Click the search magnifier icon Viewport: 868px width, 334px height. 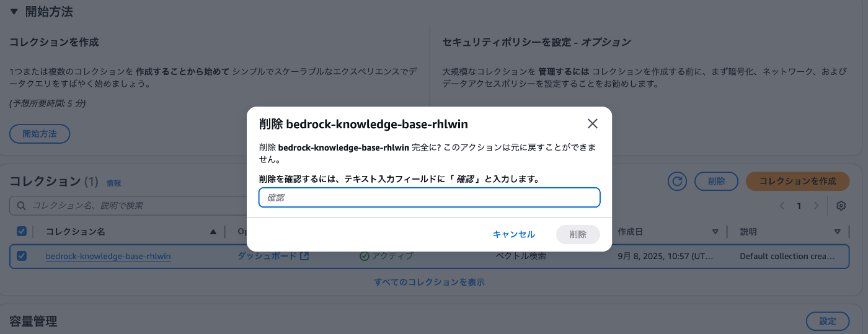22,206
